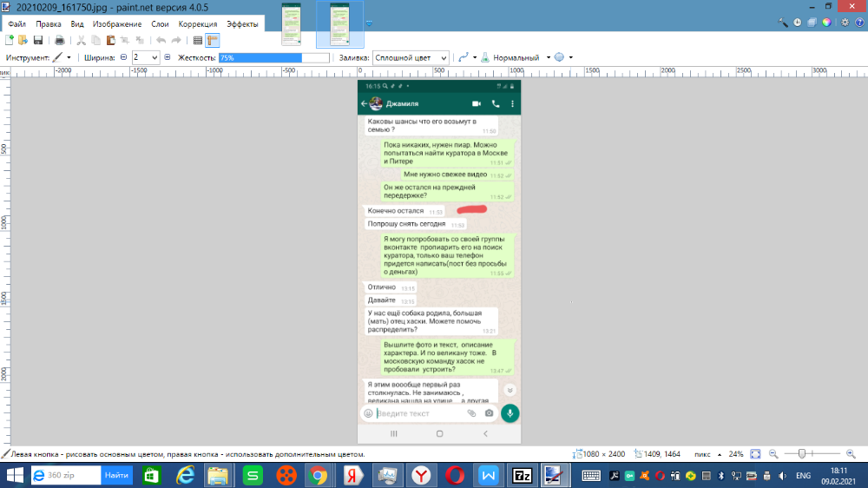Open File Explorer folder on taskbar
Screen dimensions: 868x488
[218, 475]
